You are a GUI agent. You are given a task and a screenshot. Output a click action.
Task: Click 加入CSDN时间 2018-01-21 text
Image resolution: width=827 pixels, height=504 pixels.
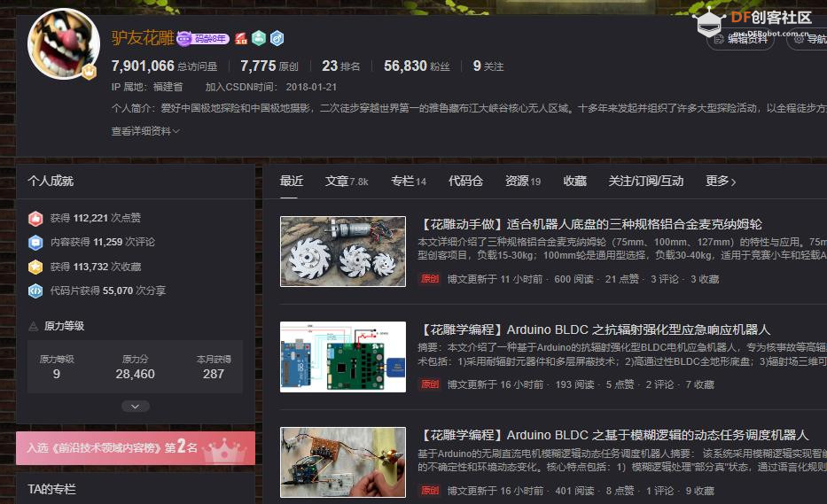click(x=271, y=87)
